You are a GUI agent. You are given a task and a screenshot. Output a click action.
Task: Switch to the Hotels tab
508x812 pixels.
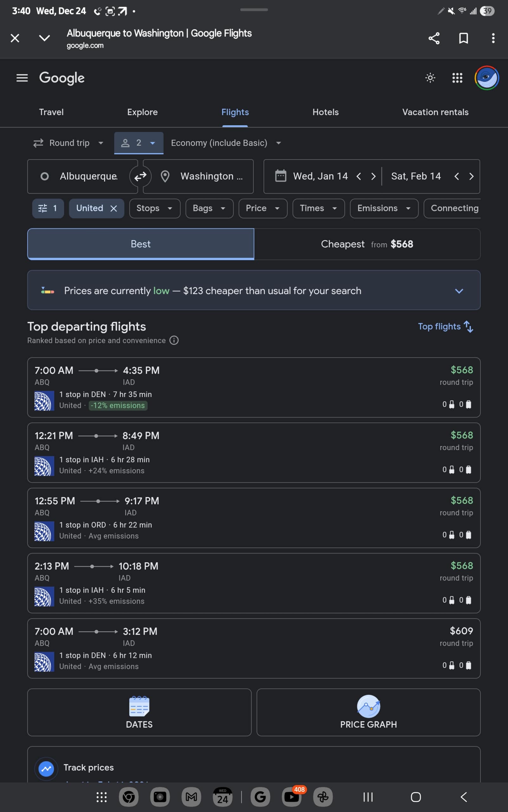[x=325, y=112]
